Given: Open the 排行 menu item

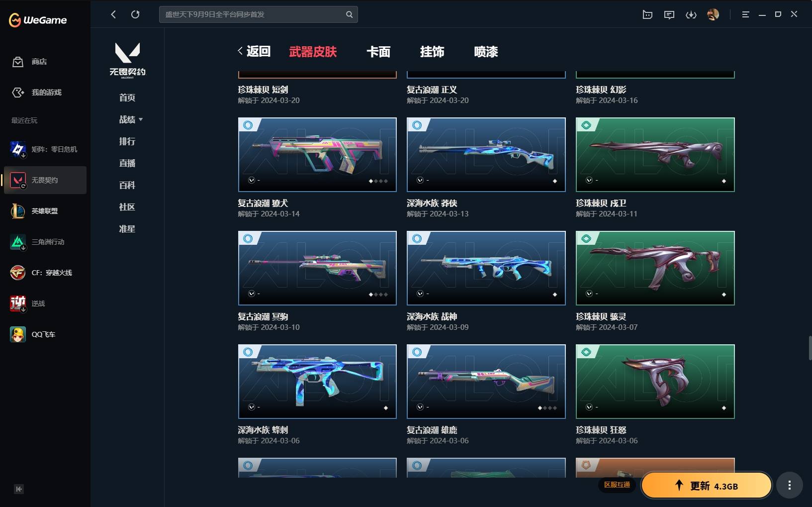Looking at the screenshot, I should click(x=127, y=141).
